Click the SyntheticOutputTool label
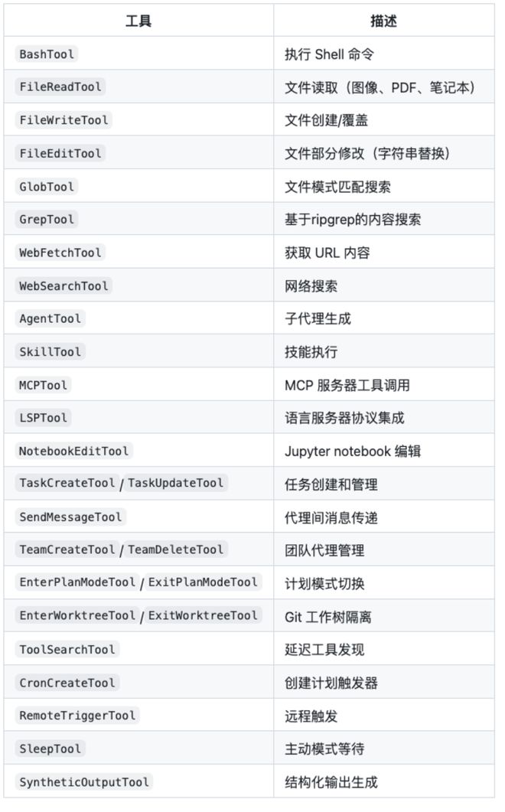This screenshot has height=812, width=505. (x=84, y=782)
